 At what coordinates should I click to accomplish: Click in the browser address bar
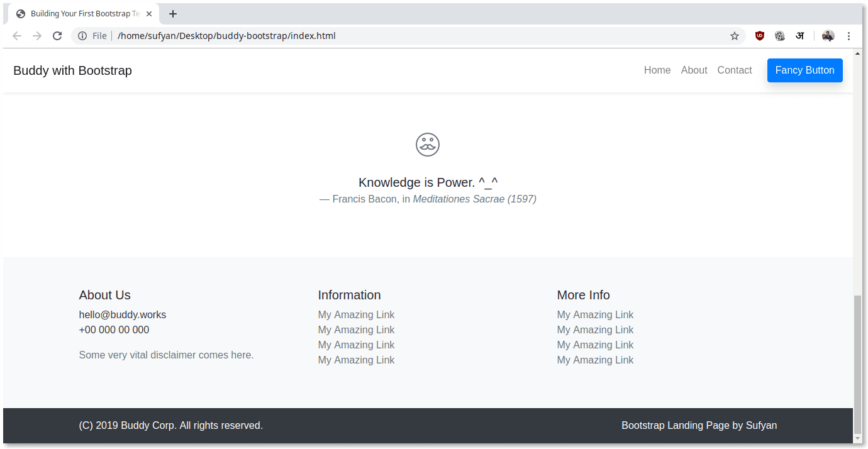[377, 36]
